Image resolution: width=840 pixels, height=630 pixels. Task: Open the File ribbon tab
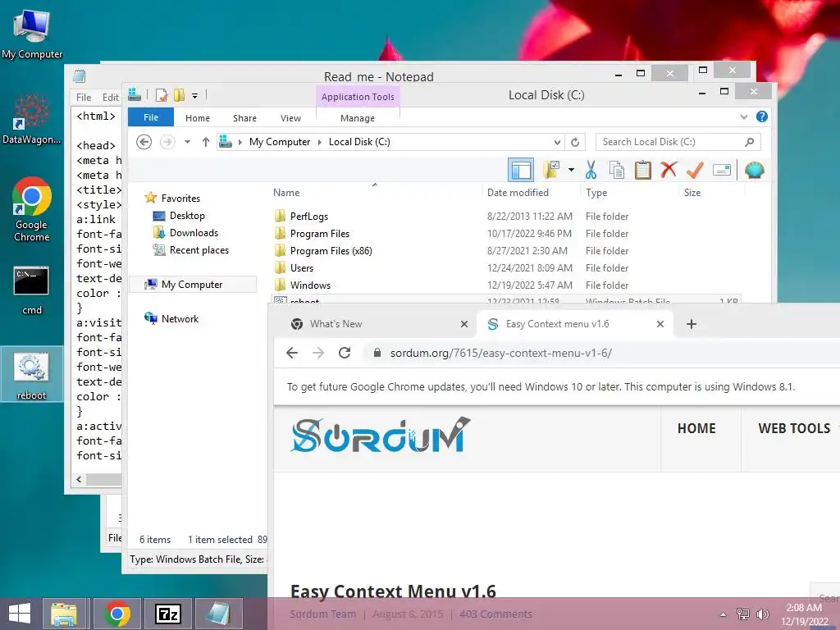coord(151,117)
